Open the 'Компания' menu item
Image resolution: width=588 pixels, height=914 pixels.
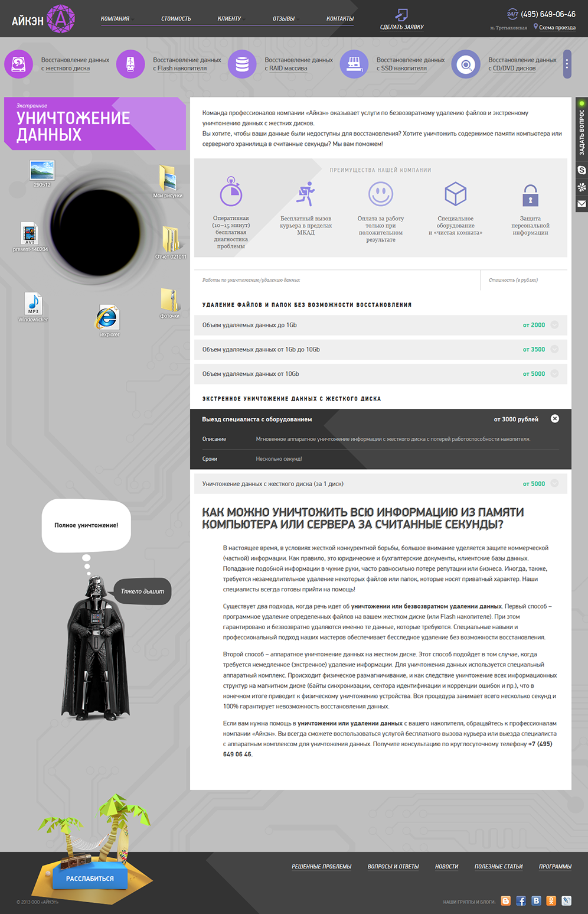coord(115,19)
